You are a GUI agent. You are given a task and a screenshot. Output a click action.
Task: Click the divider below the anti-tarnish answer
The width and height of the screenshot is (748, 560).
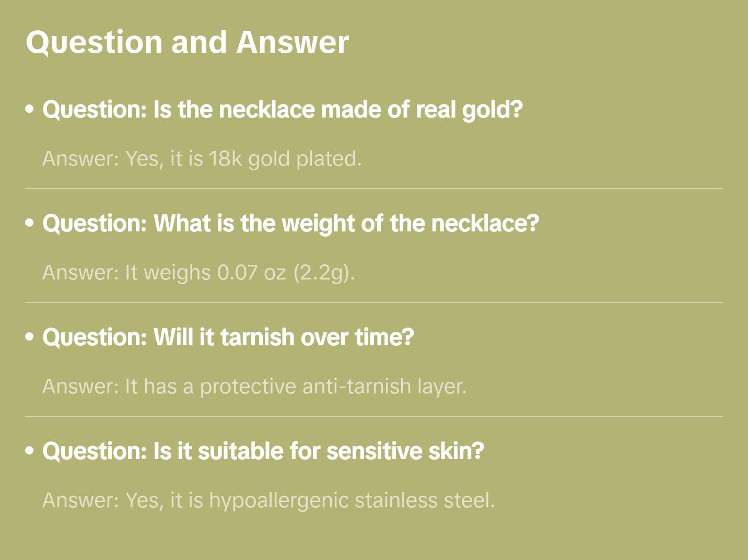374,416
